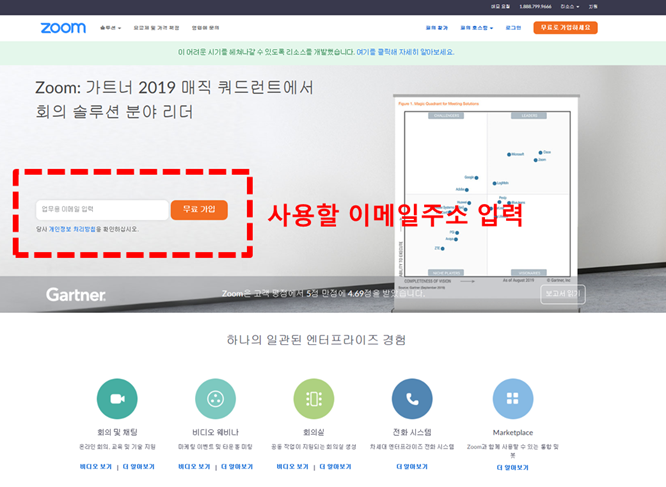Screen dimensions: 666x487
Task: Open the 회의실 rooms icon
Action: click(313, 399)
